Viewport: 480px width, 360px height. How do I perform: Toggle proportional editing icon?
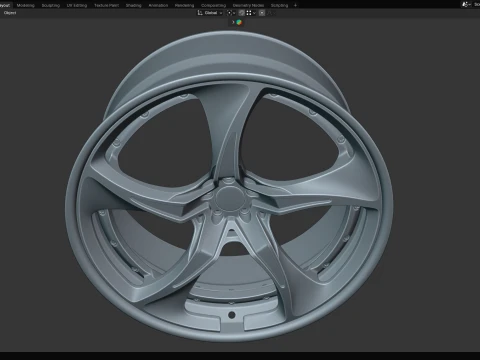[262, 13]
